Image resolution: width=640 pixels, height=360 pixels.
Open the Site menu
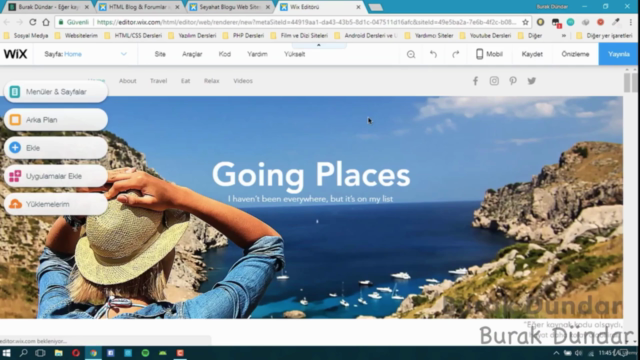tap(160, 54)
